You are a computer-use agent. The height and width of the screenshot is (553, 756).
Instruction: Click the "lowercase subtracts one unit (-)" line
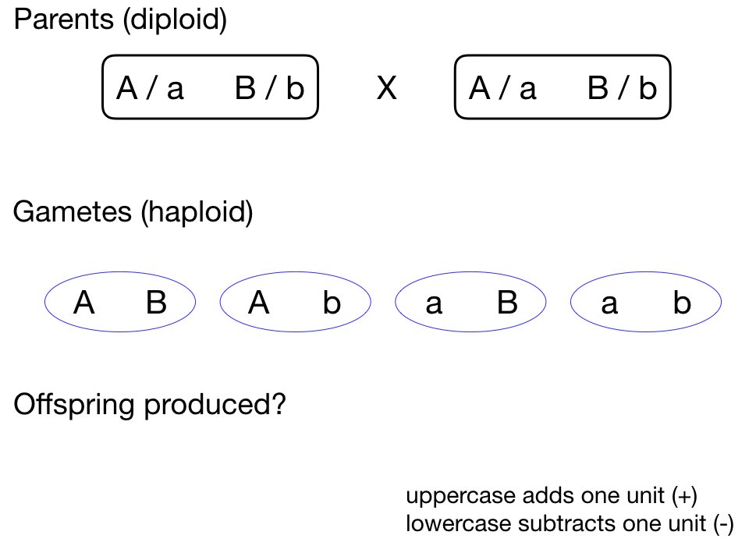pyautogui.click(x=570, y=525)
